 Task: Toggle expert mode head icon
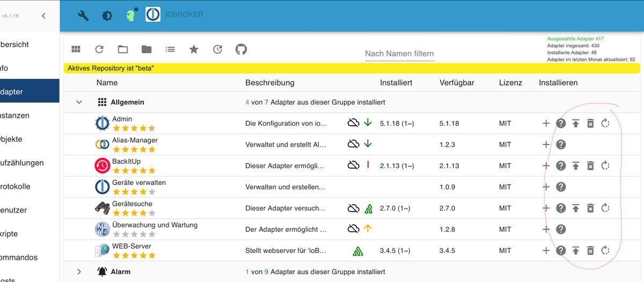pyautogui.click(x=130, y=15)
